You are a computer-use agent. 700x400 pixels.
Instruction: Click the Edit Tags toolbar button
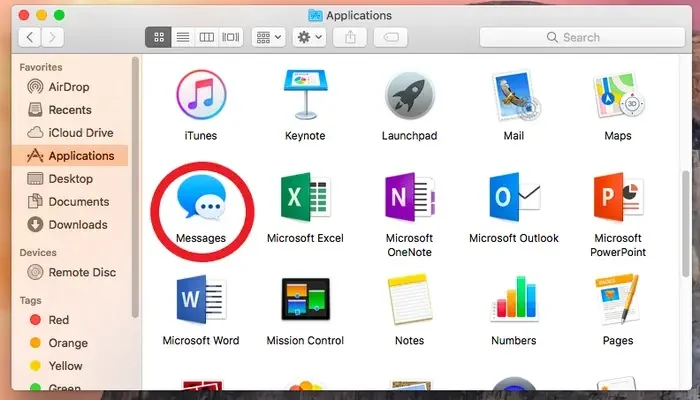pyautogui.click(x=391, y=37)
